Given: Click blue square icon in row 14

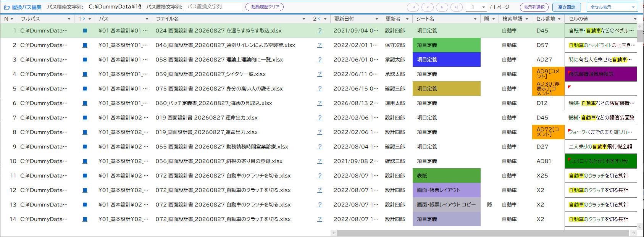Looking at the screenshot, I should [x=85, y=219].
